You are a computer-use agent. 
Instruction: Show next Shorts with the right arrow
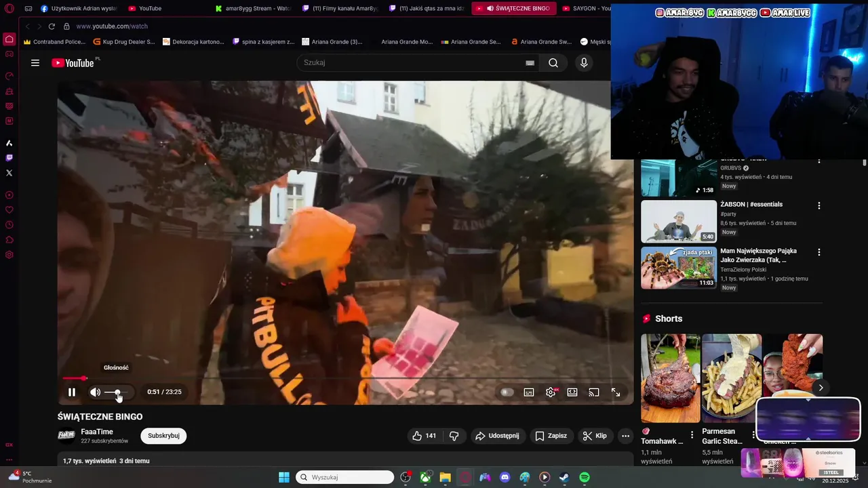pyautogui.click(x=821, y=388)
